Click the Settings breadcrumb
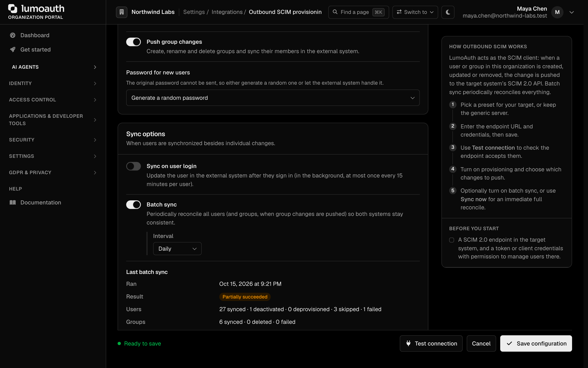Image resolution: width=588 pixels, height=368 pixels. tap(194, 12)
